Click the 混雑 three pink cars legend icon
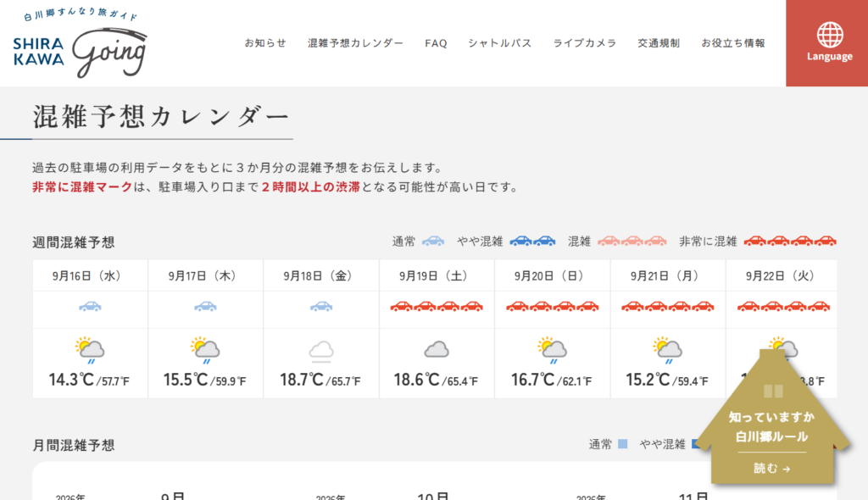 [x=632, y=241]
